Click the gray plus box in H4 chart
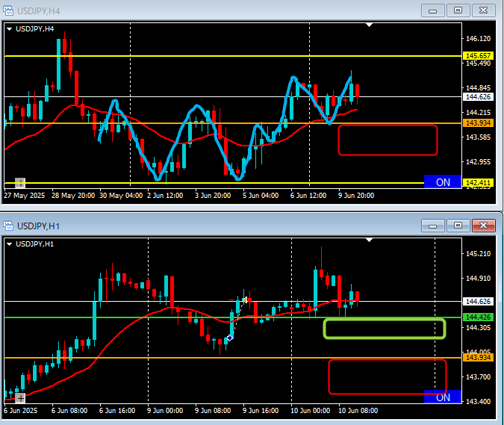This screenshot has width=504, height=425. click(20, 183)
